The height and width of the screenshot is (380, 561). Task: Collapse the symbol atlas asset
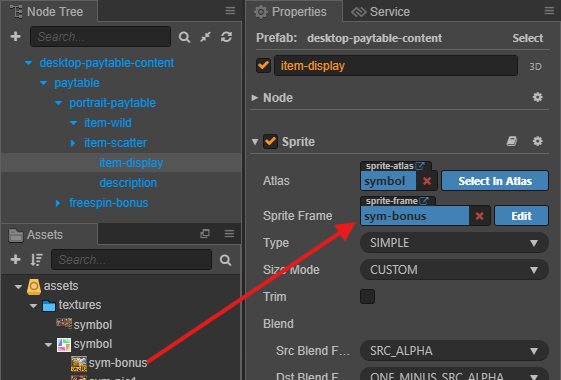point(48,345)
